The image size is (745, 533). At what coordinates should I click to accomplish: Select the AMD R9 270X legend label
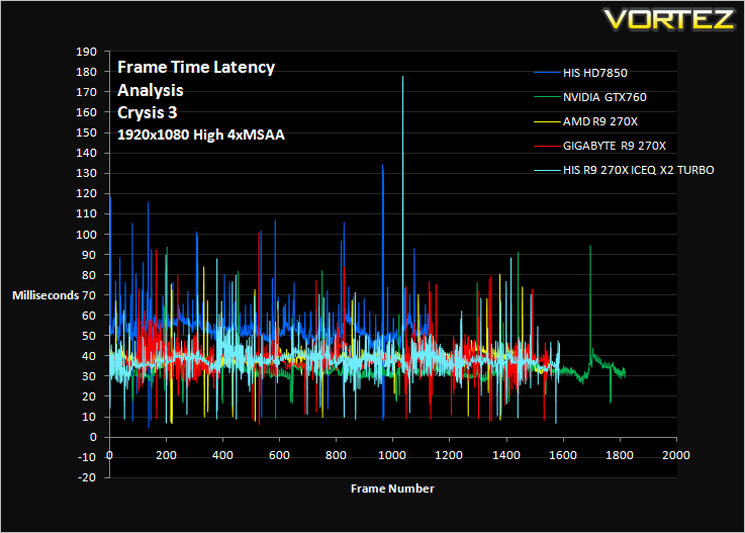point(600,122)
